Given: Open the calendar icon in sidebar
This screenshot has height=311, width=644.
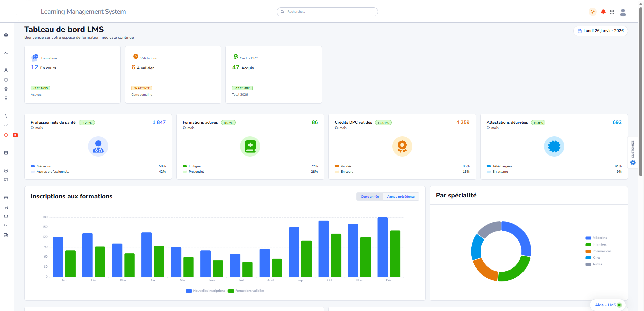Looking at the screenshot, I should (6, 153).
